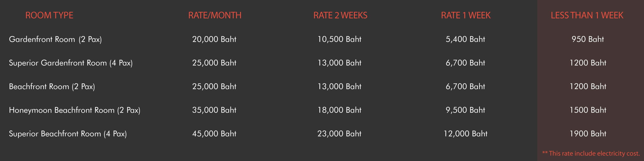Select Beachfront Room (2 Pax) label

pyautogui.click(x=52, y=87)
